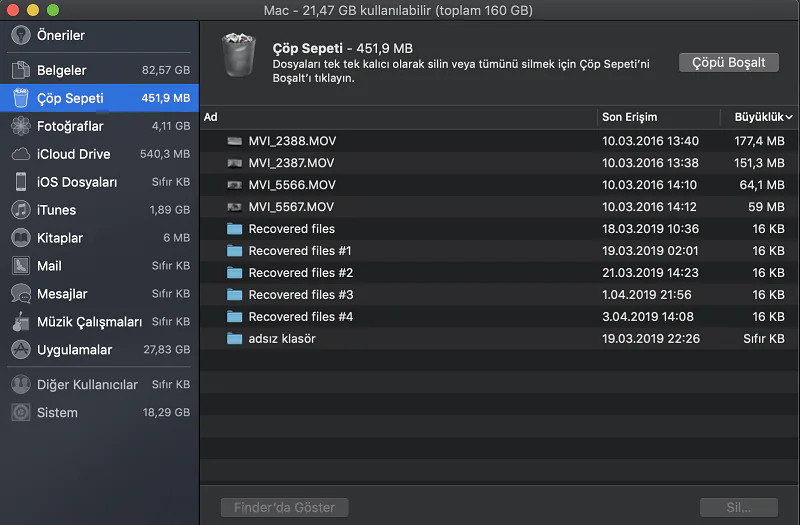Select the Uygulamalar apps icon
Image resolution: width=800 pixels, height=525 pixels.
coord(20,351)
